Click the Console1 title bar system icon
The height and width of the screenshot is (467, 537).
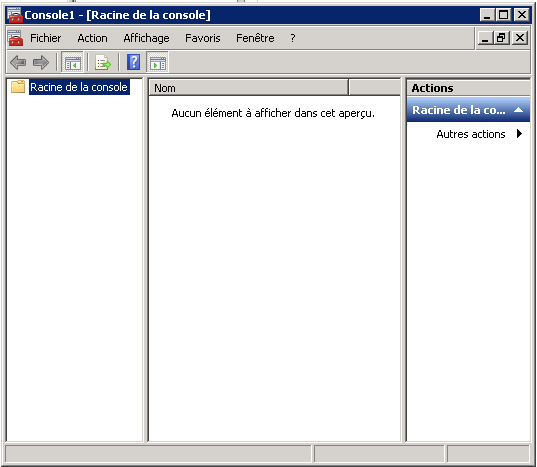click(15, 15)
